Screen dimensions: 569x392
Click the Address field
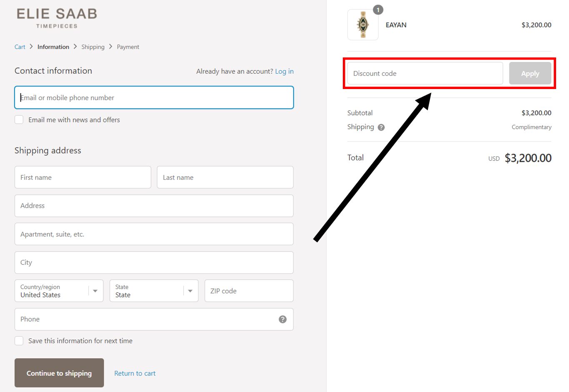click(x=154, y=206)
